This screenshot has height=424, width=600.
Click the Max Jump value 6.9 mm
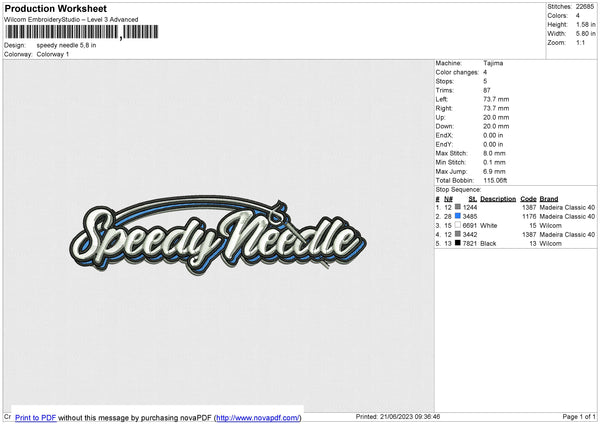point(494,171)
